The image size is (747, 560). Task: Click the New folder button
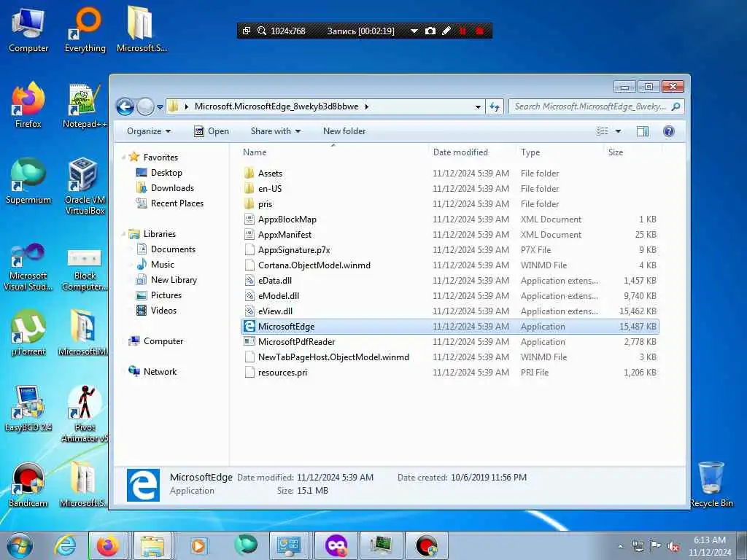click(344, 131)
